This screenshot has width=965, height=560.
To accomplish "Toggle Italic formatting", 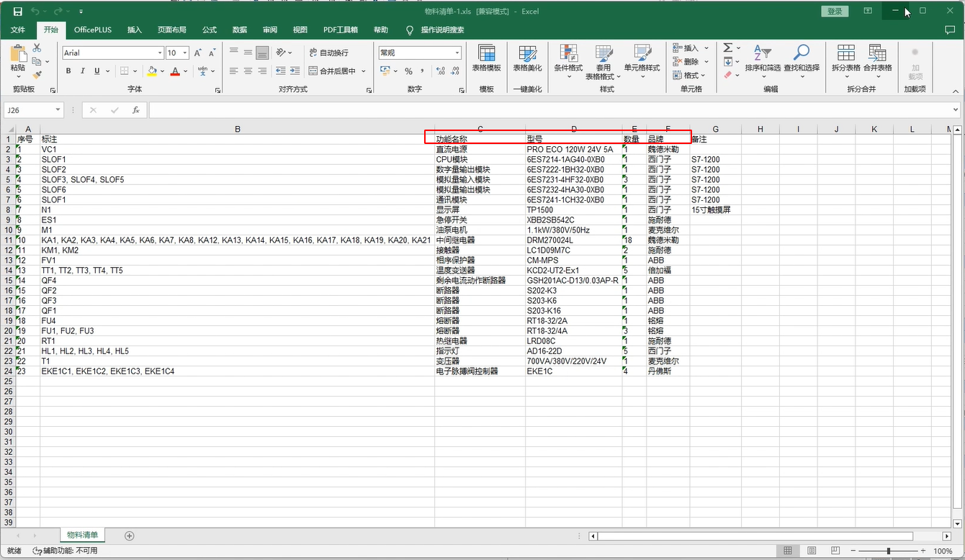I will point(82,71).
